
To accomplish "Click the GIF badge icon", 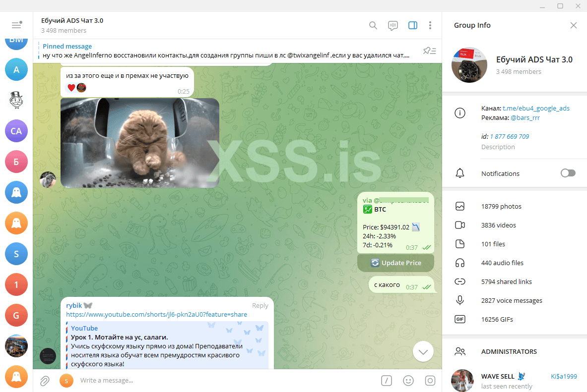I will [x=459, y=319].
